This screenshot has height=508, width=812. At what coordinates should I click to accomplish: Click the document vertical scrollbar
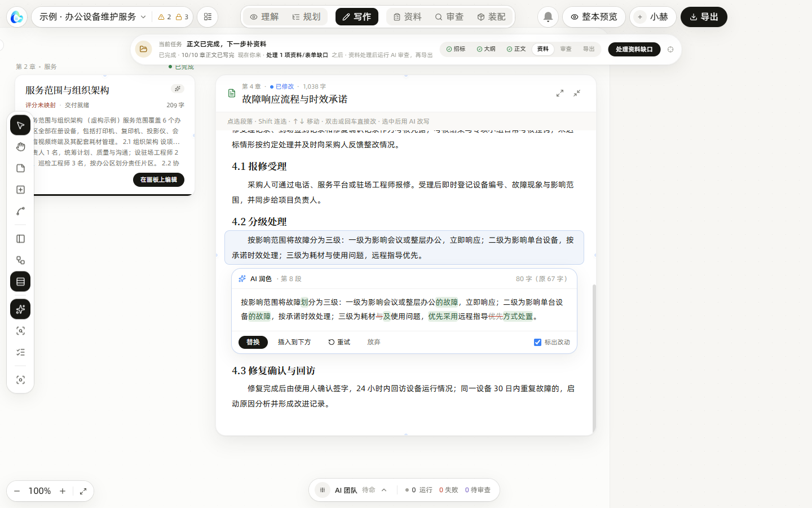click(x=594, y=358)
